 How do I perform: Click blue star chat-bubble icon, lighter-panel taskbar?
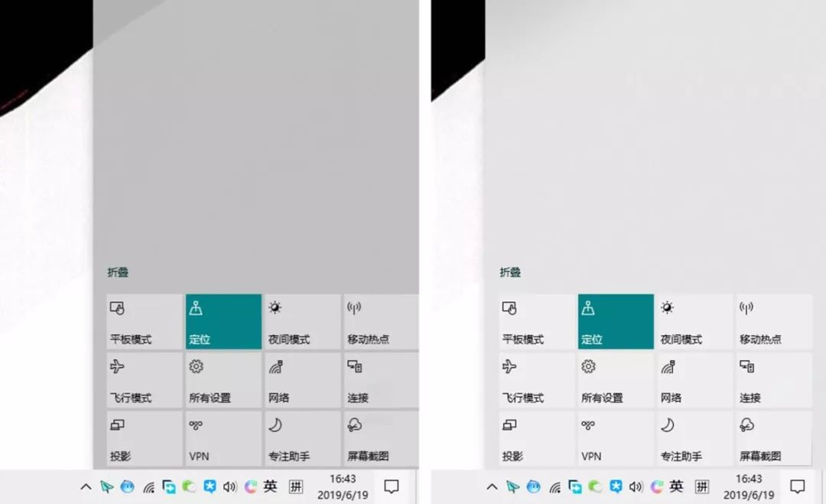pyautogui.click(x=616, y=487)
